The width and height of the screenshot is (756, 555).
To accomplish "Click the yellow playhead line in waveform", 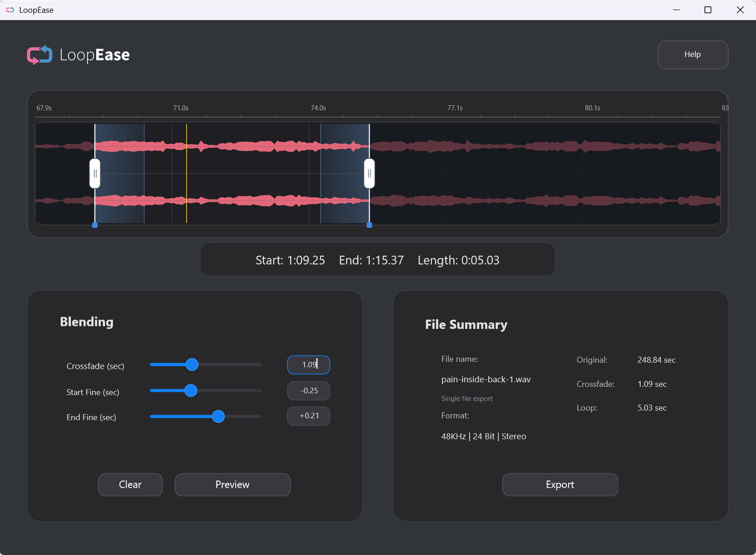I will point(186,173).
